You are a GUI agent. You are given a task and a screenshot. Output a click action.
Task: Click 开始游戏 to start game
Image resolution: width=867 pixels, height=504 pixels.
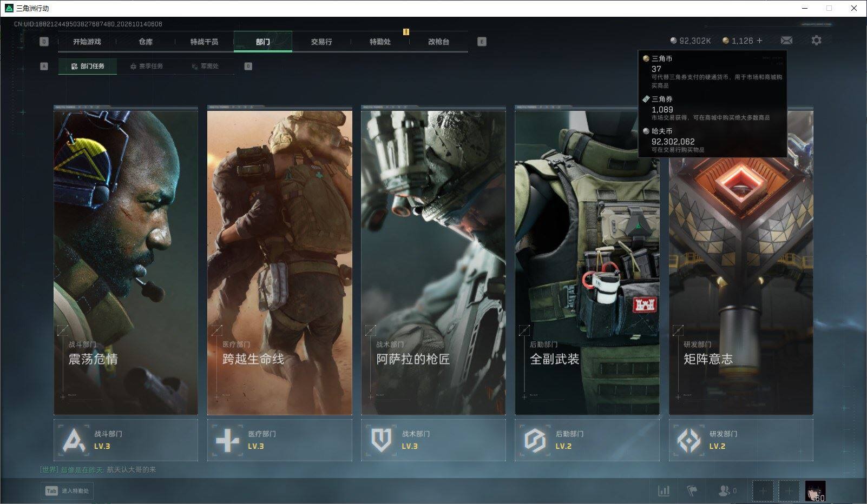[x=87, y=42]
